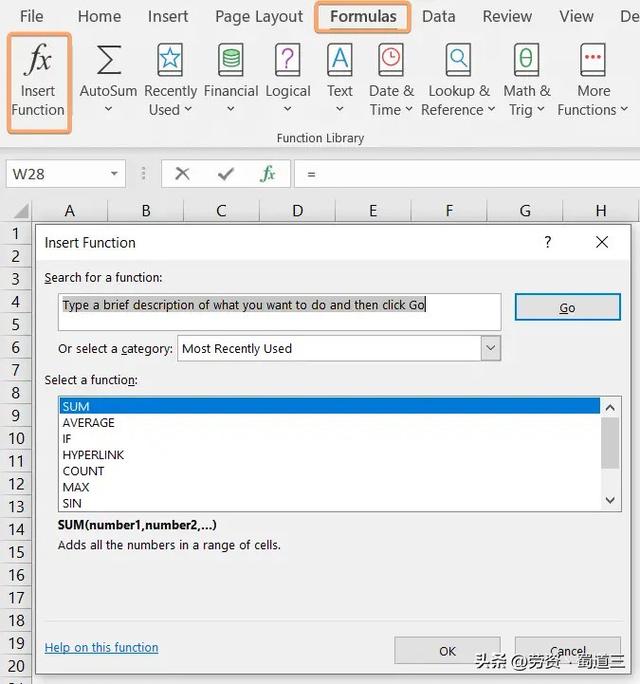Expand the Recently Used dropdown chevron
This screenshot has width=640, height=684.
pyautogui.click(x=188, y=109)
